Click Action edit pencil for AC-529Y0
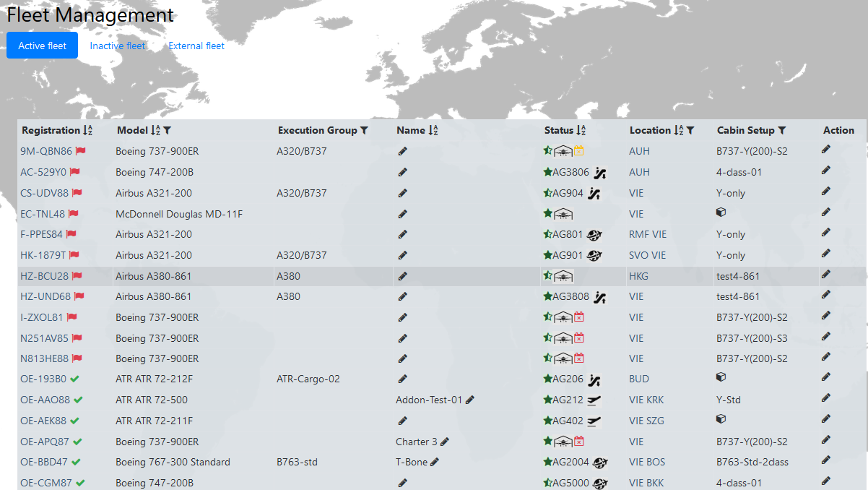This screenshot has height=490, width=868. pos(826,171)
